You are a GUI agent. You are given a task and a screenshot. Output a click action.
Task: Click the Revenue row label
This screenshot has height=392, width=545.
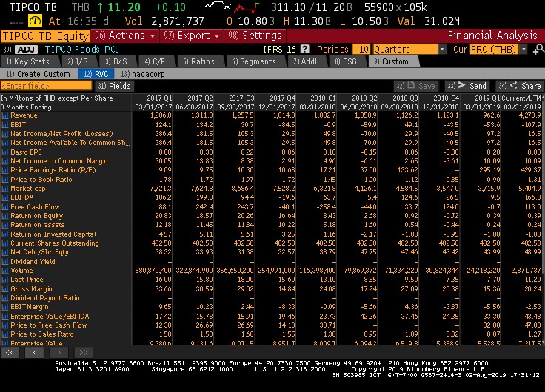24,115
